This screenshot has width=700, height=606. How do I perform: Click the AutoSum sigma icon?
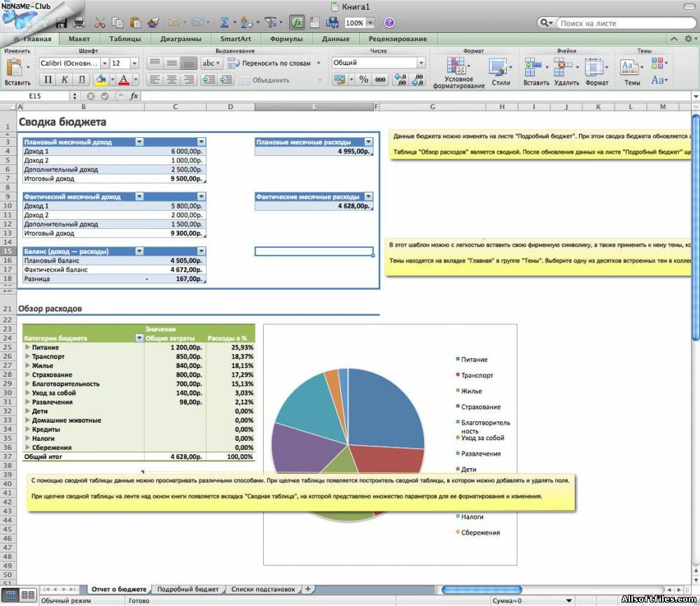(225, 22)
